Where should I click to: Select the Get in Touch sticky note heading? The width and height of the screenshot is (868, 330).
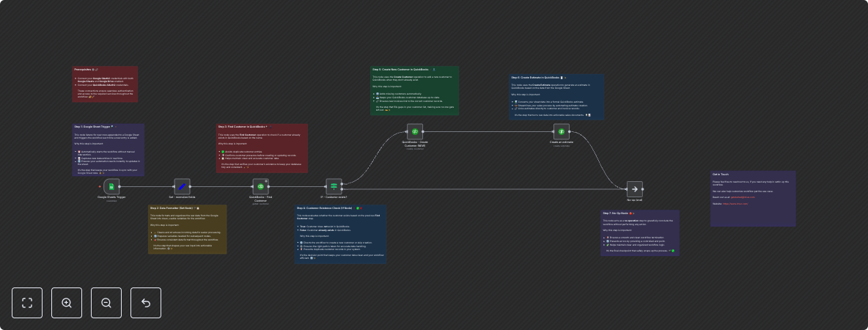[720, 174]
